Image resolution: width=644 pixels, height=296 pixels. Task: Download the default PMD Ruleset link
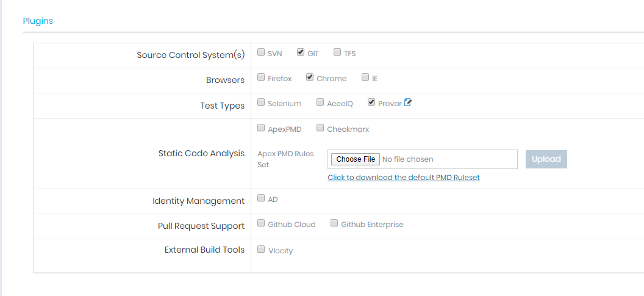click(x=404, y=178)
